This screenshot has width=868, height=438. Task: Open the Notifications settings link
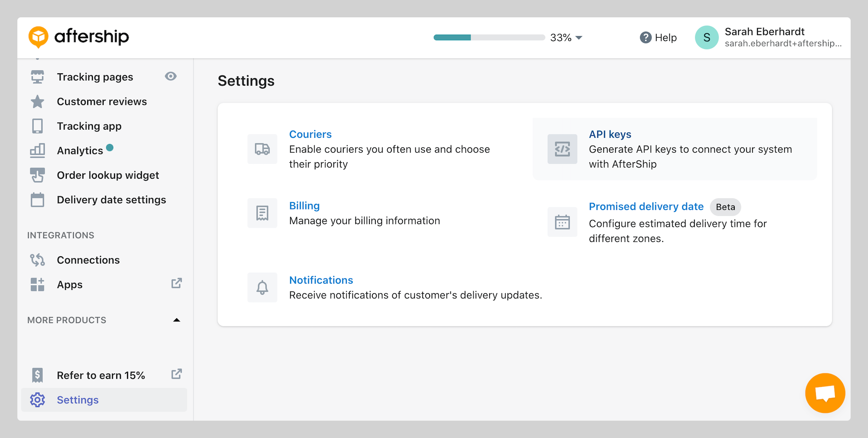tap(321, 280)
